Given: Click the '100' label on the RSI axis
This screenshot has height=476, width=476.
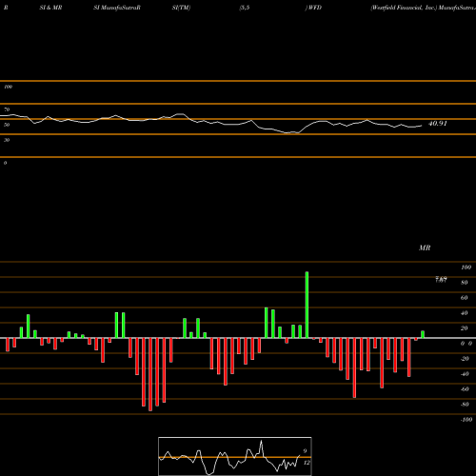Looking at the screenshot, I should pyautogui.click(x=8, y=87).
